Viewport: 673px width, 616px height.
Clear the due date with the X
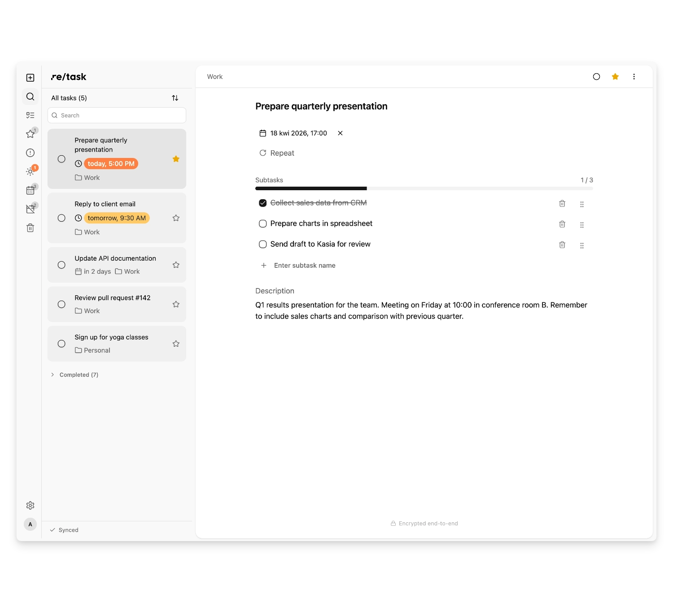tap(340, 133)
